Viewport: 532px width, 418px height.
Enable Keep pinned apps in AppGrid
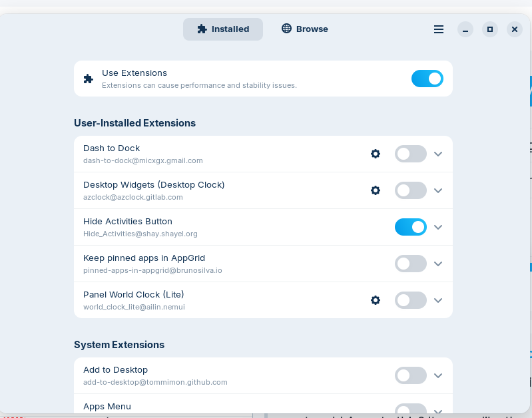coord(411,264)
